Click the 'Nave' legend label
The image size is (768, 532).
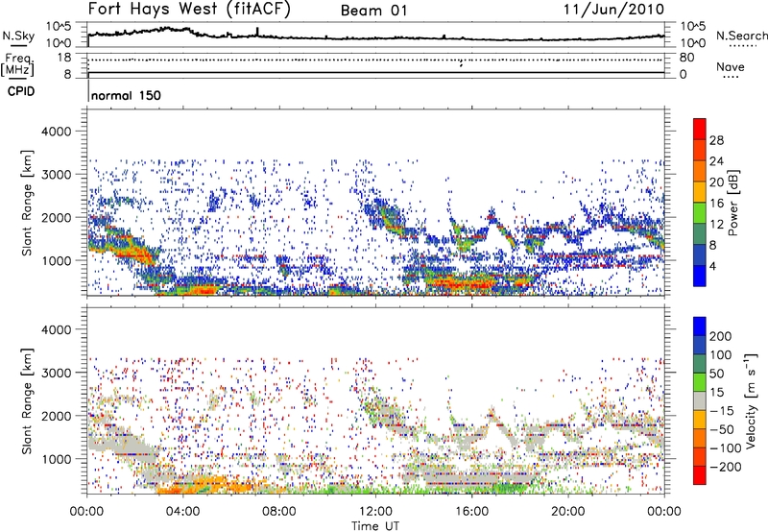coord(731,66)
